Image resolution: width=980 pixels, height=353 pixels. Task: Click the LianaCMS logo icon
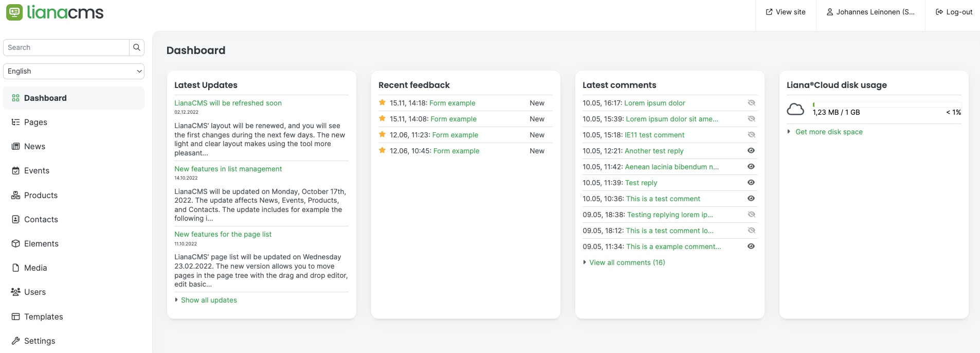[x=14, y=12]
